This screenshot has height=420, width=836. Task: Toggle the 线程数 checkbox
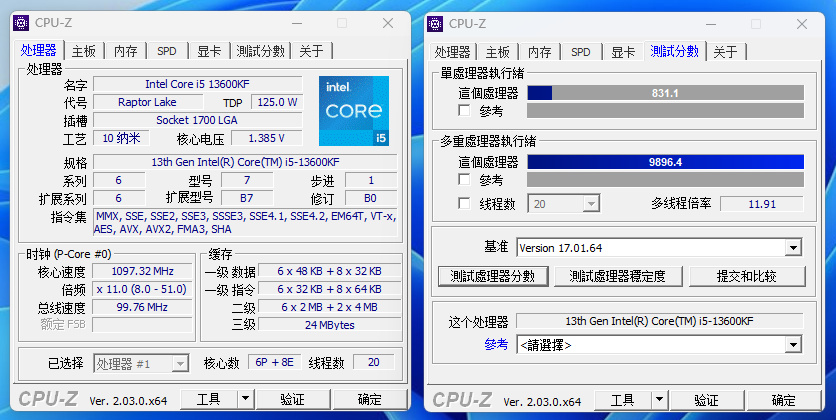point(464,204)
